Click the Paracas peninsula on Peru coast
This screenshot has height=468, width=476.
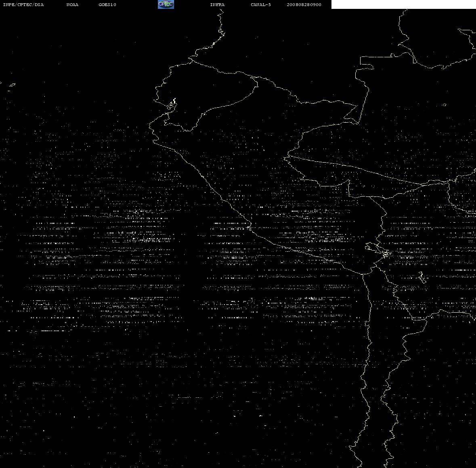pos(249,227)
